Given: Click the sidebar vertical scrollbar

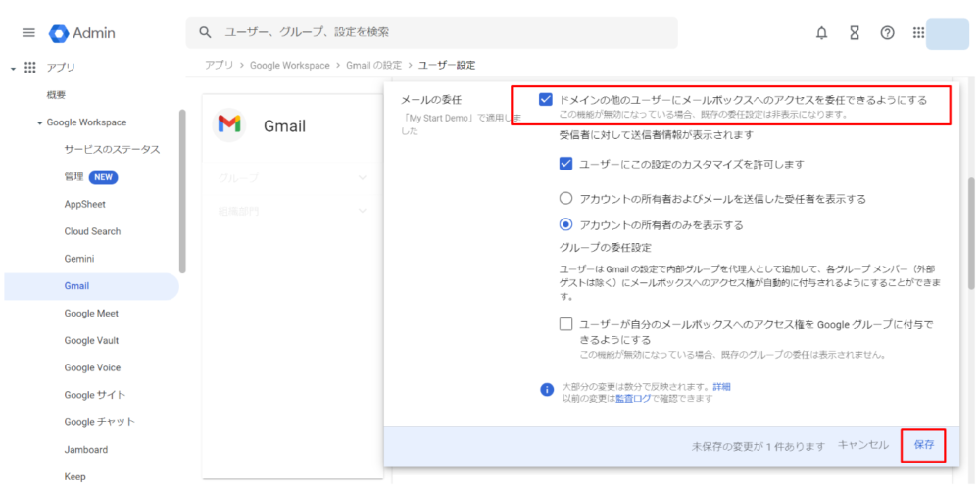Looking at the screenshot, I should [182, 191].
